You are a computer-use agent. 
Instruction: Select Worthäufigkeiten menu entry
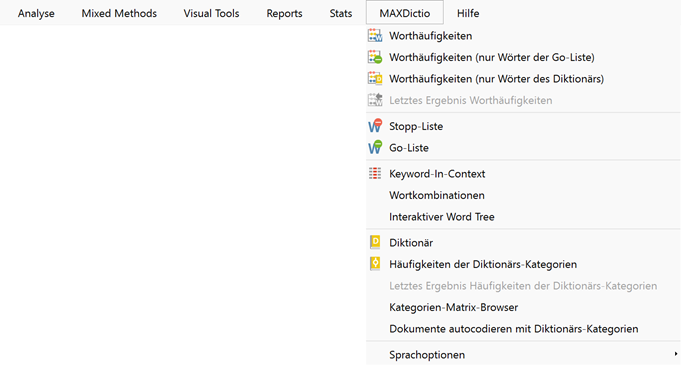click(x=430, y=36)
